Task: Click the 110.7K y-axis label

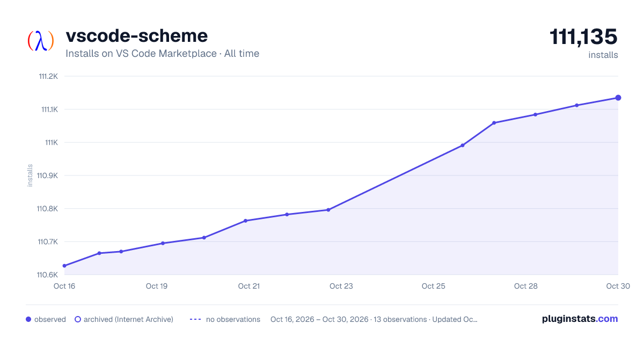Action: 47,242
